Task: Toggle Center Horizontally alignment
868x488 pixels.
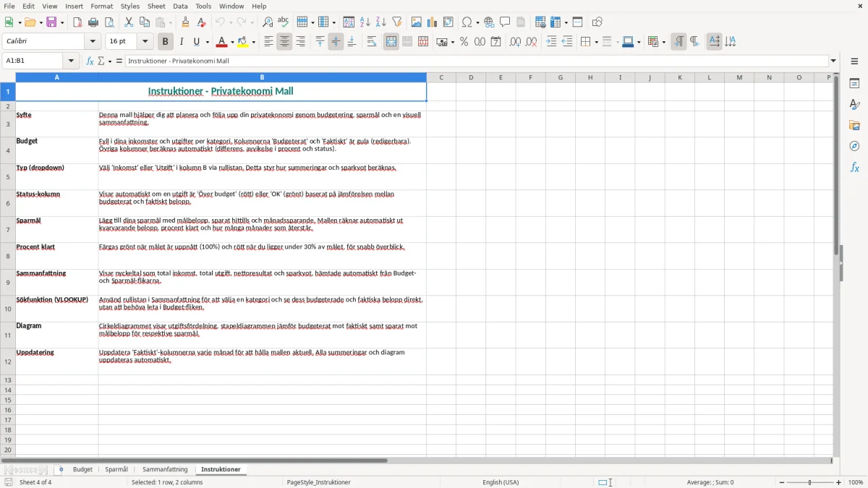Action: 284,42
